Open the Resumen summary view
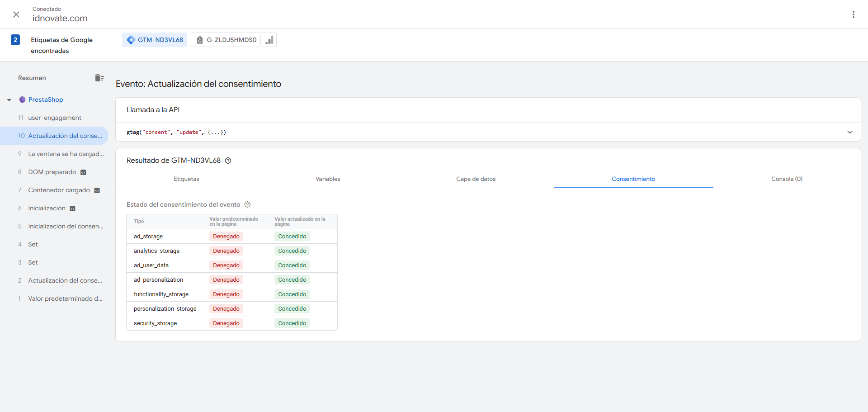868x412 pixels. 32,78
